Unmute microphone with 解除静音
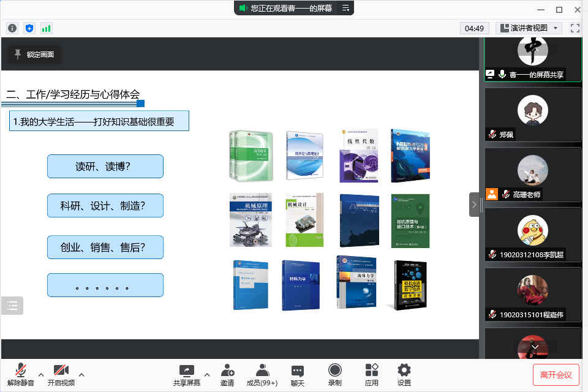The height and width of the screenshot is (392, 588). pos(20,374)
